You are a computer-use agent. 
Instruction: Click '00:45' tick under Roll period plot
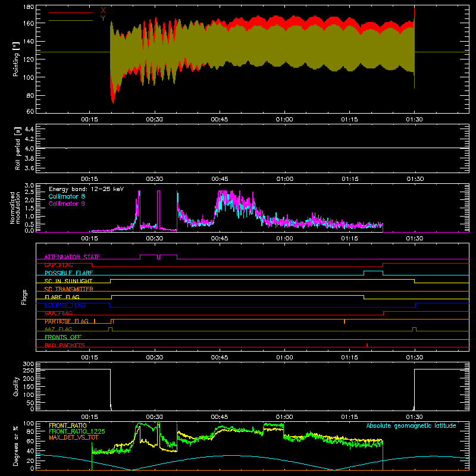(x=220, y=179)
